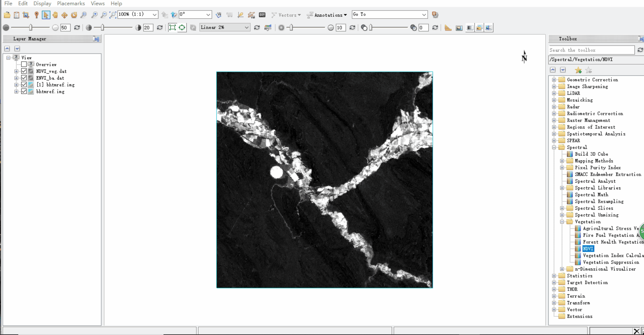Image resolution: width=644 pixels, height=335 pixels.
Task: Open the rotation angle dropdown
Action: point(208,15)
